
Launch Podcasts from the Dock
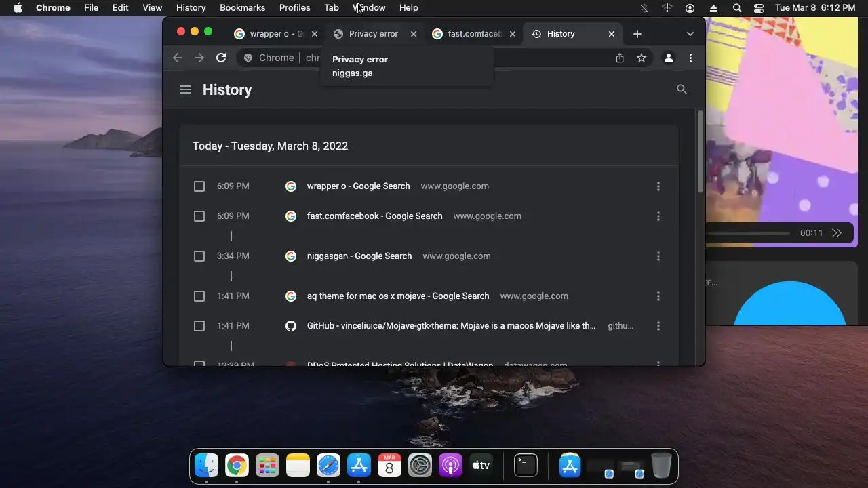(450, 466)
